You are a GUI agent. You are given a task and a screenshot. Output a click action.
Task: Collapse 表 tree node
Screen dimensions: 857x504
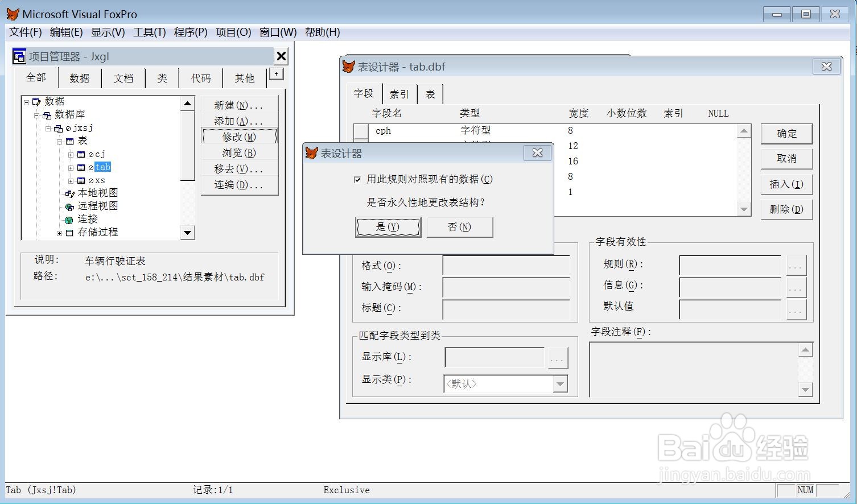59,142
